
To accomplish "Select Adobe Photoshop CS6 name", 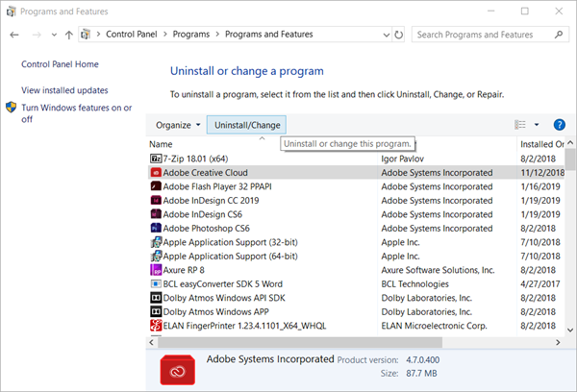I will (206, 229).
